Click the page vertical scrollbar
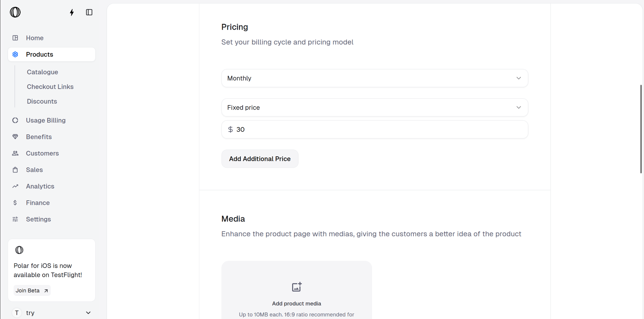The image size is (644, 319). [641, 129]
